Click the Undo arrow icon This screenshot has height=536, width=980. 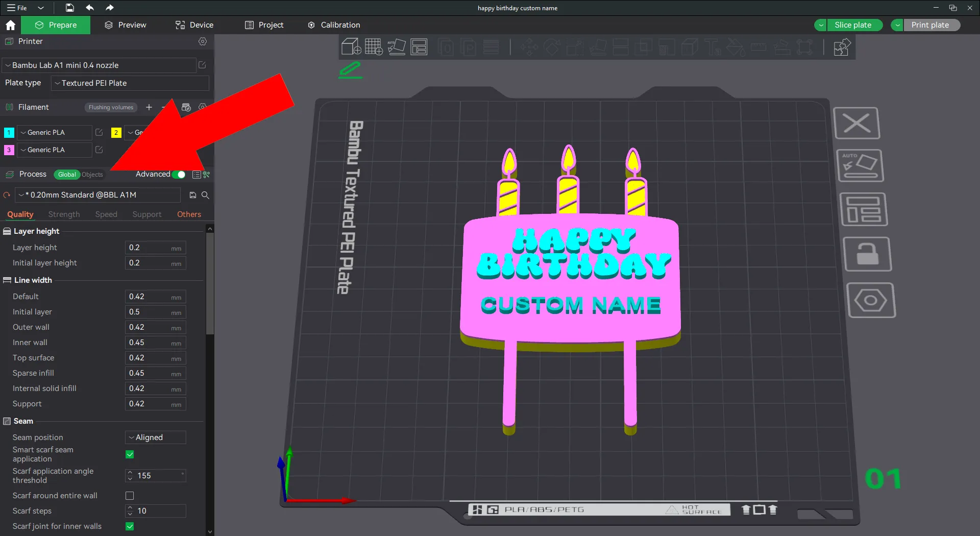coord(90,8)
